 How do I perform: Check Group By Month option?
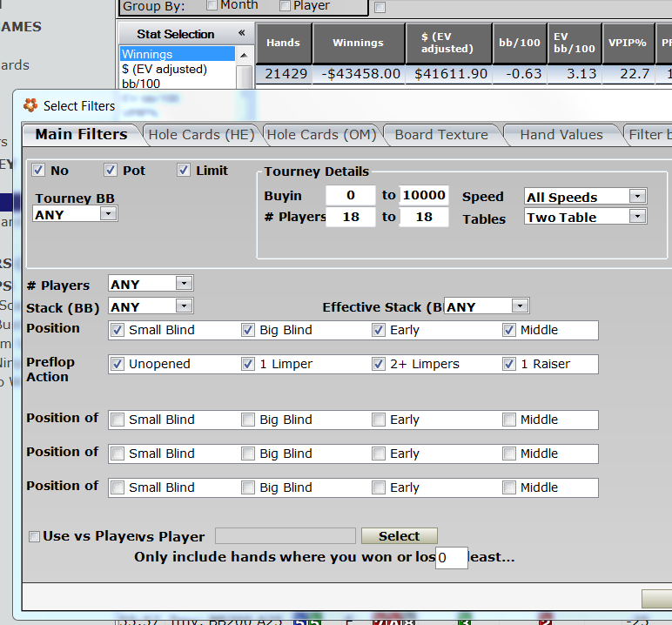pos(212,5)
